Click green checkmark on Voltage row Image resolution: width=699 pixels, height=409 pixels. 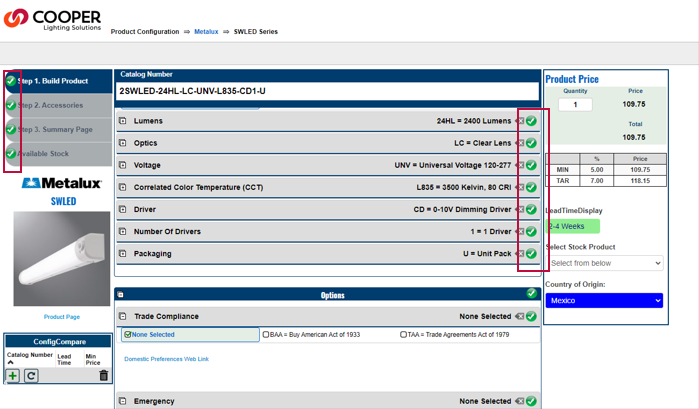(x=531, y=165)
